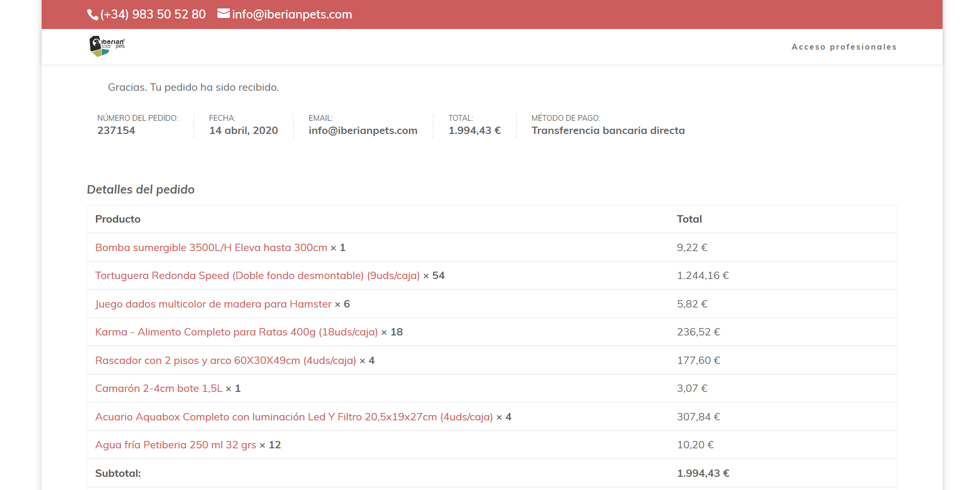Open Juego dados multicolor de madera link

[214, 304]
